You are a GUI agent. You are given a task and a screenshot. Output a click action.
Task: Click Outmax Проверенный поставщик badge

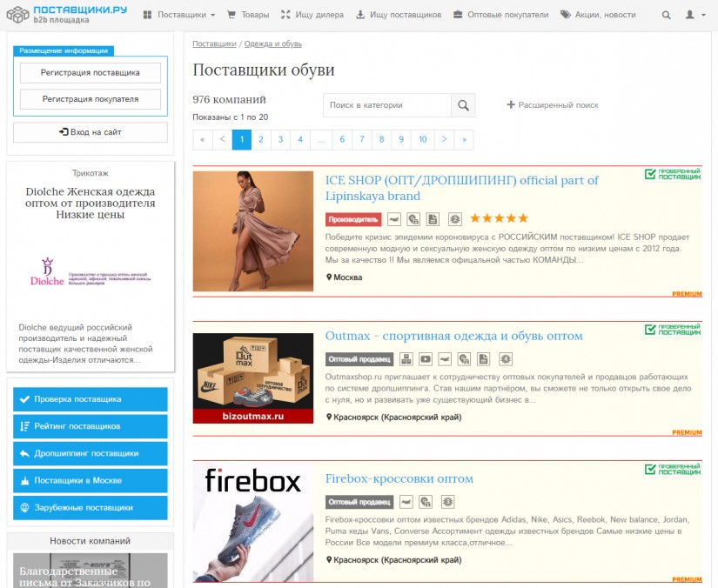pyautogui.click(x=673, y=330)
